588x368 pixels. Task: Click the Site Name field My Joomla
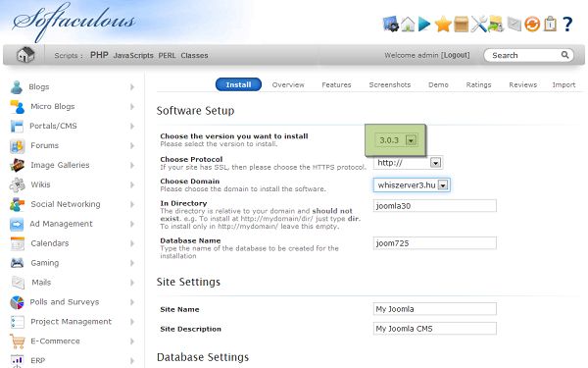pos(434,309)
